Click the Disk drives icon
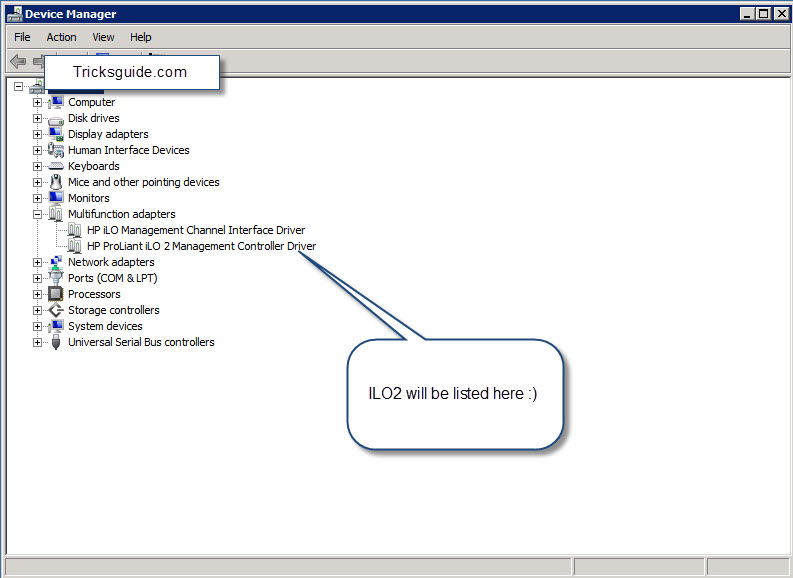The image size is (793, 578). 56,118
